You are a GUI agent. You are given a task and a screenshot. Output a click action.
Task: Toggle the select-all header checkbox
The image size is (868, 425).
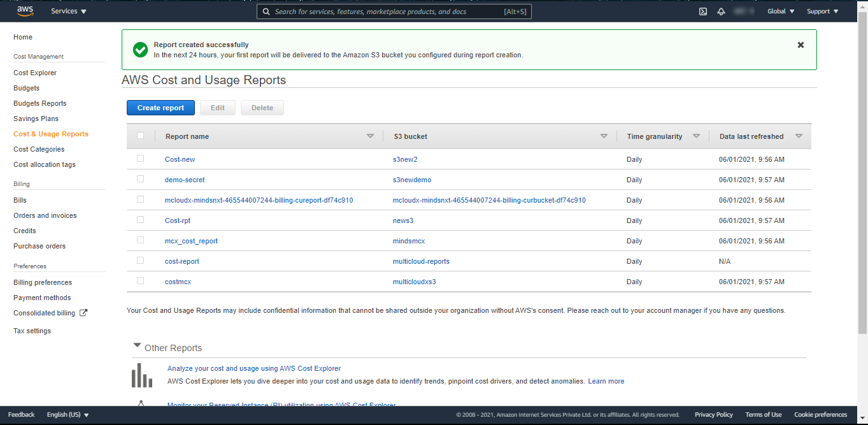coord(141,136)
